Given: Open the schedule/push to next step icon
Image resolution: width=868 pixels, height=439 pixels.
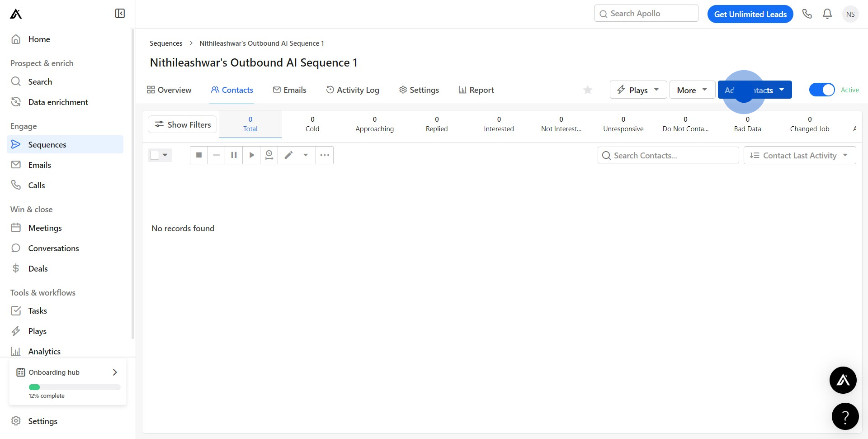Looking at the screenshot, I should point(269,155).
